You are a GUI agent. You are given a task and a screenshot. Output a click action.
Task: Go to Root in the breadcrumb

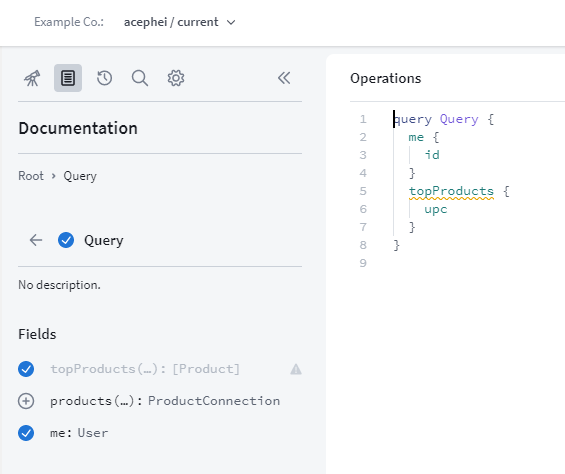tap(31, 176)
